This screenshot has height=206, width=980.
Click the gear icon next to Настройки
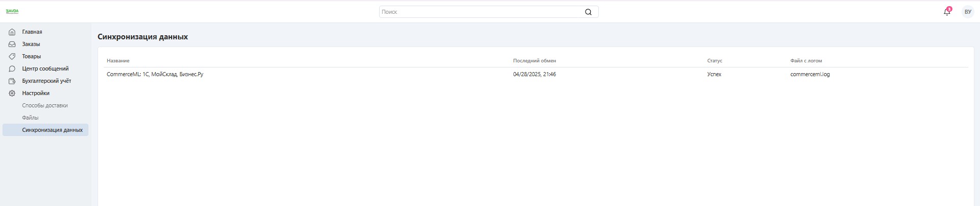point(12,93)
